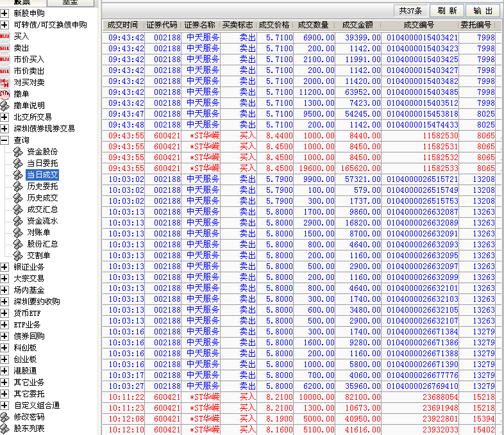The image size is (504, 435).
Task: Expand the 深圳债券现券交易 node
Action: [4, 129]
